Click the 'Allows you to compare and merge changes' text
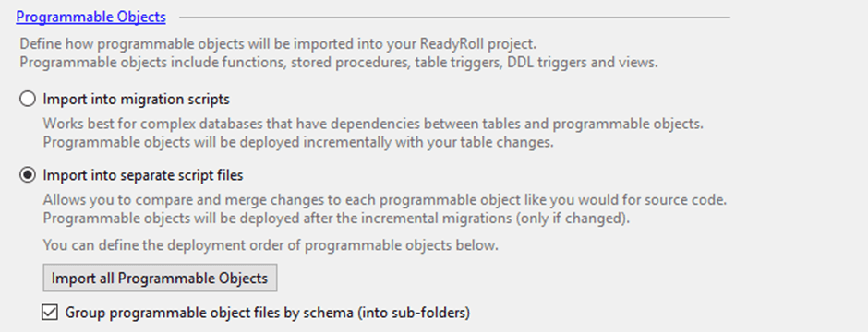 pyautogui.click(x=384, y=199)
